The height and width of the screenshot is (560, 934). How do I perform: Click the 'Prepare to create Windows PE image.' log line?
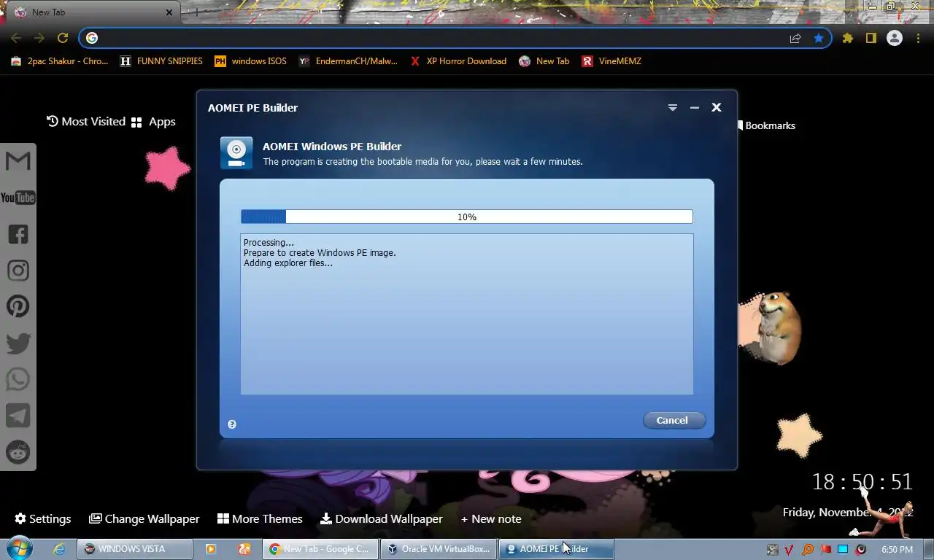tap(320, 253)
